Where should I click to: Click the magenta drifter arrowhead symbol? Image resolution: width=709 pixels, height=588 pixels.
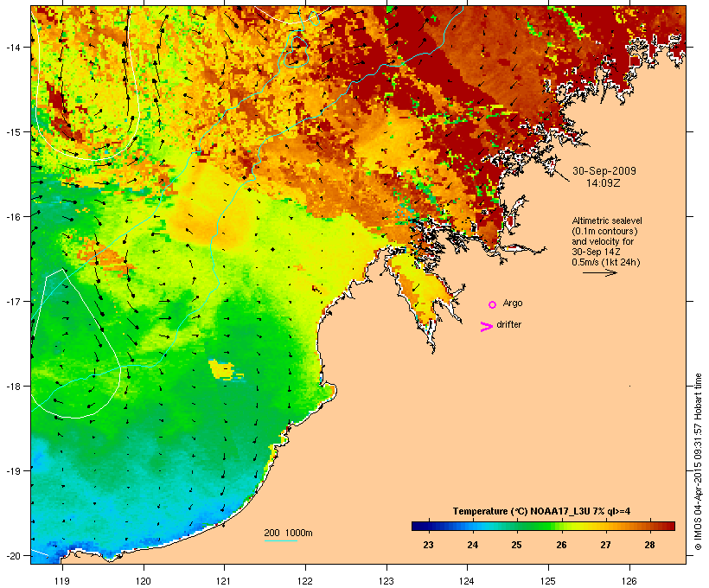tap(486, 327)
